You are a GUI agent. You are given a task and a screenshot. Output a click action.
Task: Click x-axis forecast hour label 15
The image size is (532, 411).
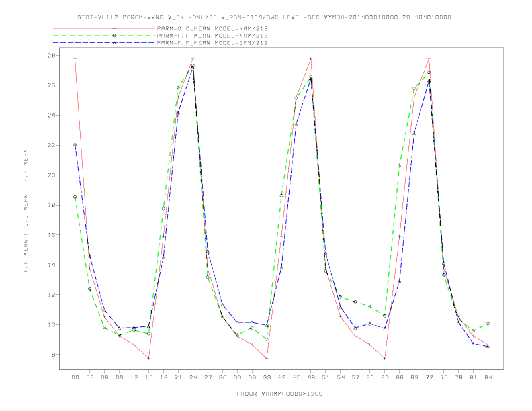point(148,377)
